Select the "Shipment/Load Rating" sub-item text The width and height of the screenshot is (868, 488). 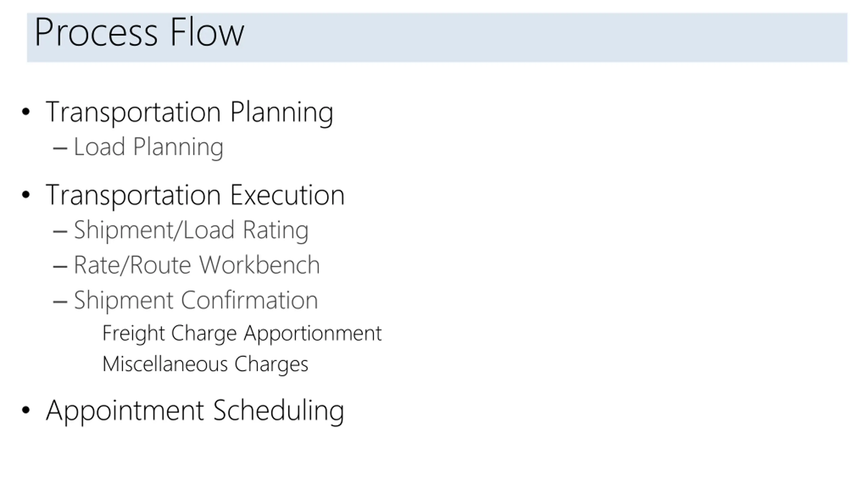click(x=191, y=230)
